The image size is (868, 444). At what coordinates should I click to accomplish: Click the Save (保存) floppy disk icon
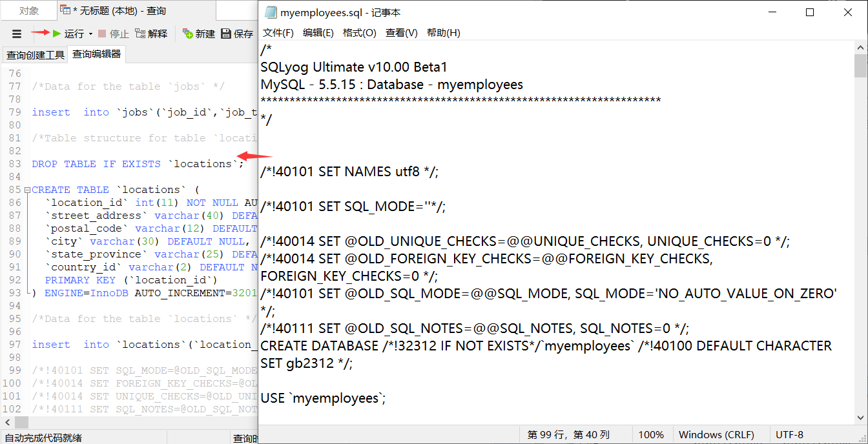pyautogui.click(x=226, y=34)
